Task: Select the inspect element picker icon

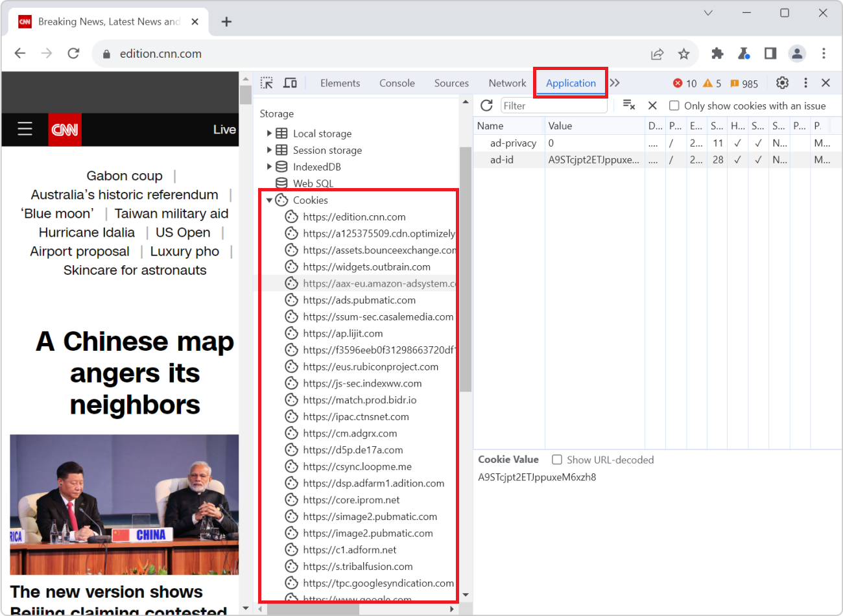Action: [267, 83]
